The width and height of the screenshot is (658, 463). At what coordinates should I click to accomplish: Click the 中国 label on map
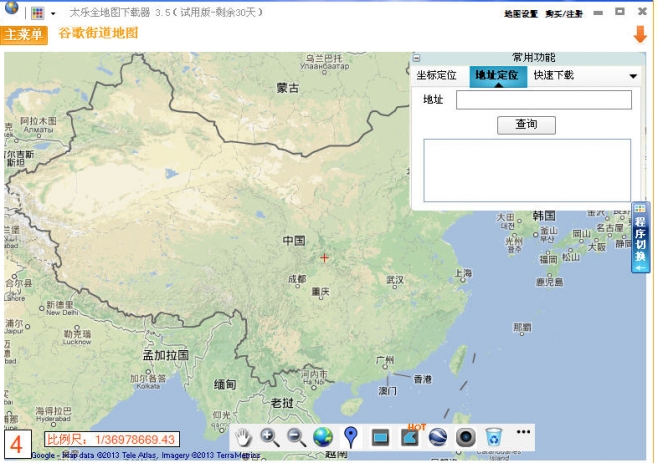(x=294, y=241)
